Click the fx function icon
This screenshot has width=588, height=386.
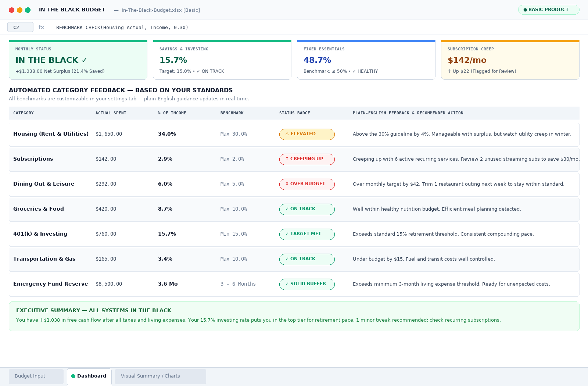41,27
